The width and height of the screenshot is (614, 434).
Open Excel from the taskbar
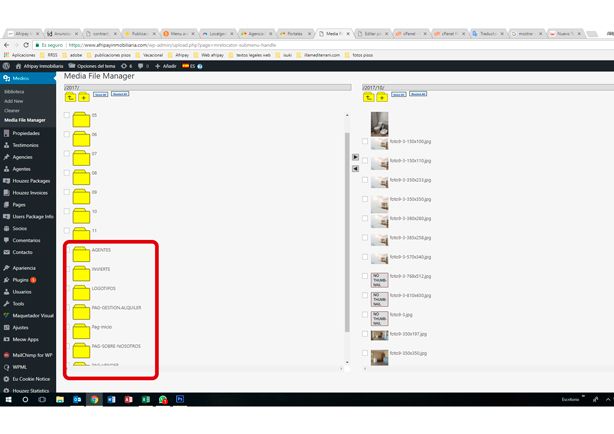pyautogui.click(x=146, y=400)
